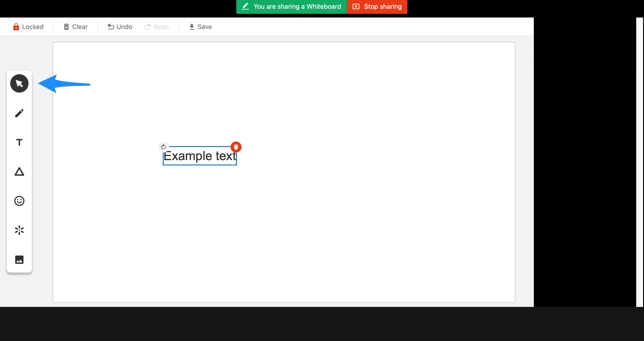Select the pencil drawing tool

pos(19,113)
